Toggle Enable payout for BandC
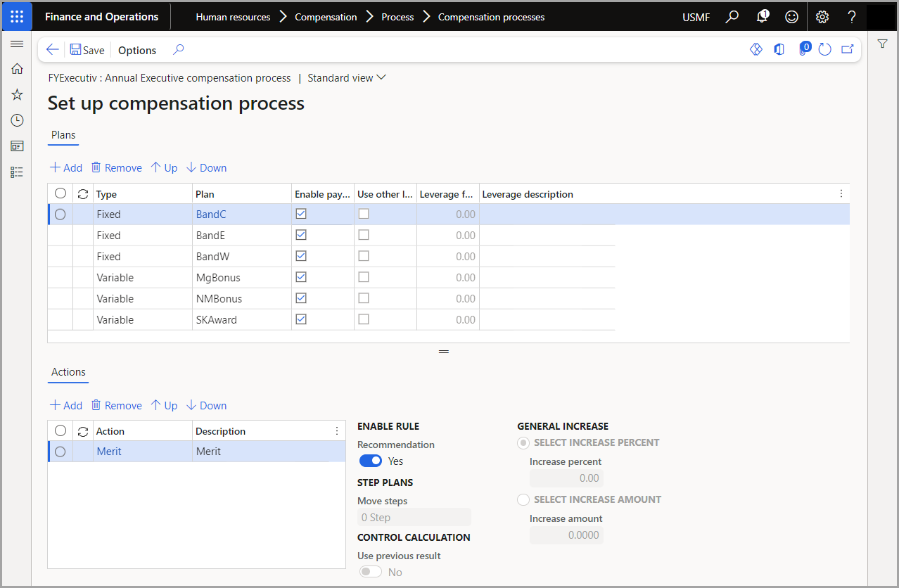The height and width of the screenshot is (588, 899). [x=301, y=214]
